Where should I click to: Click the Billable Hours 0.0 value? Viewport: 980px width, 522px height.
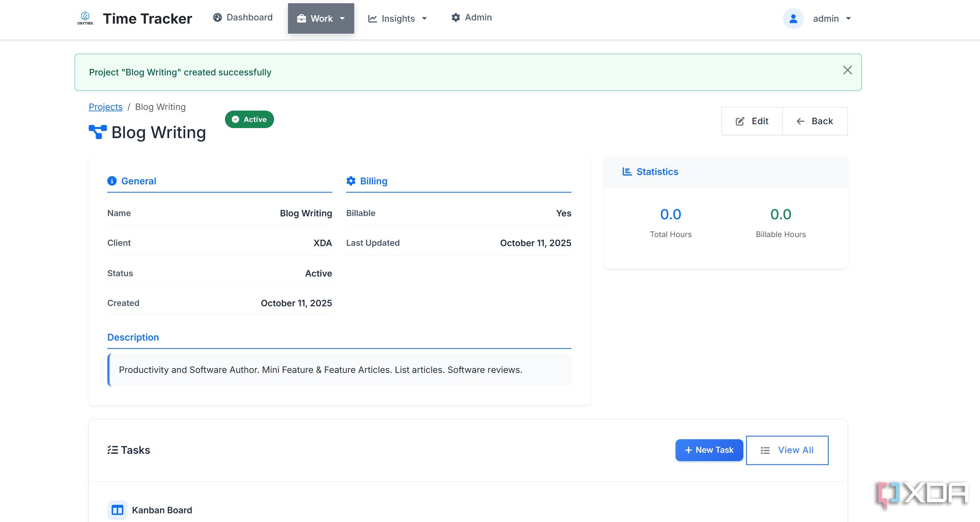coord(781,214)
